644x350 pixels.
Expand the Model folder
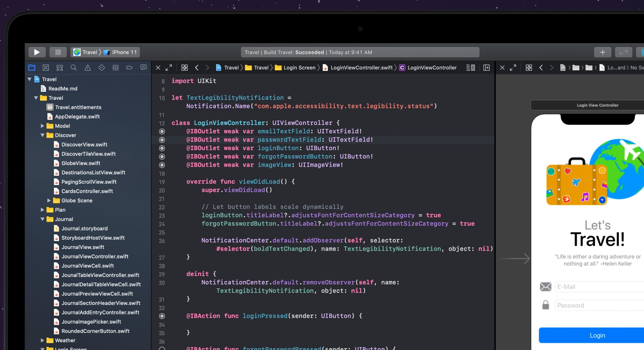point(43,126)
